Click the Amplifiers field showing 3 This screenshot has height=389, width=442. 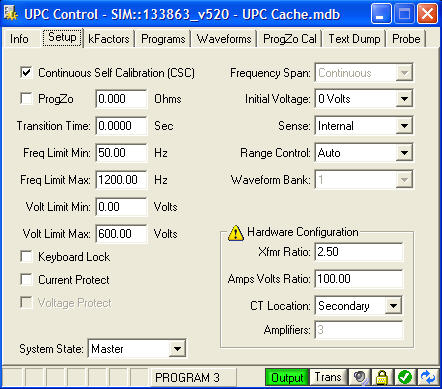coord(359,330)
